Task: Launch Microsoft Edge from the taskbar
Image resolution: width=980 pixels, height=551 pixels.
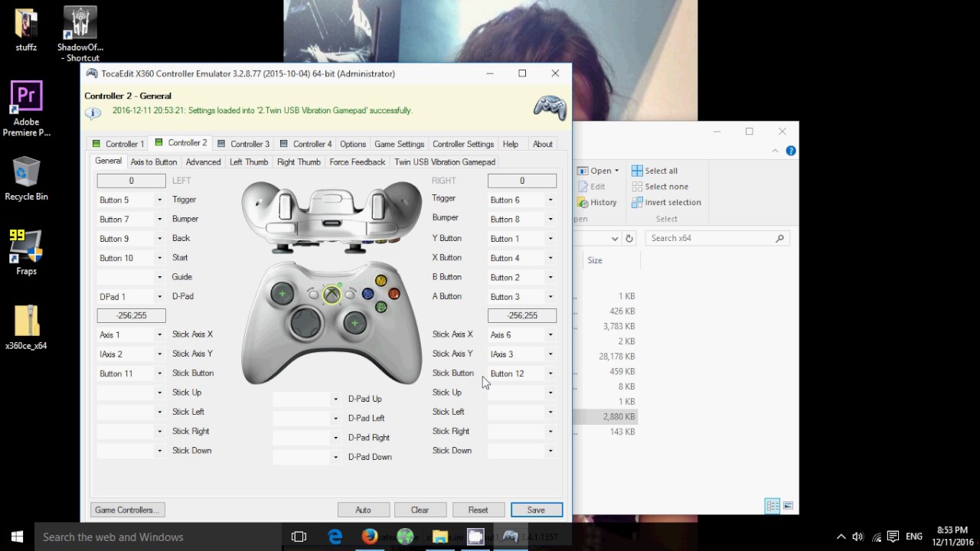Action: click(335, 536)
